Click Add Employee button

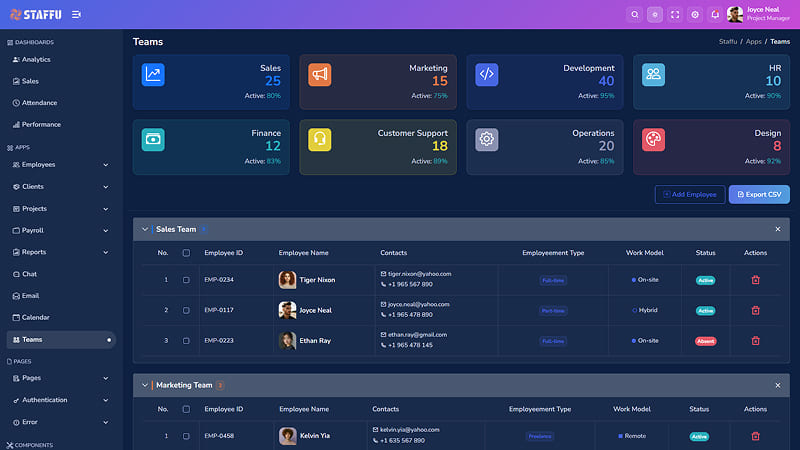tap(690, 194)
